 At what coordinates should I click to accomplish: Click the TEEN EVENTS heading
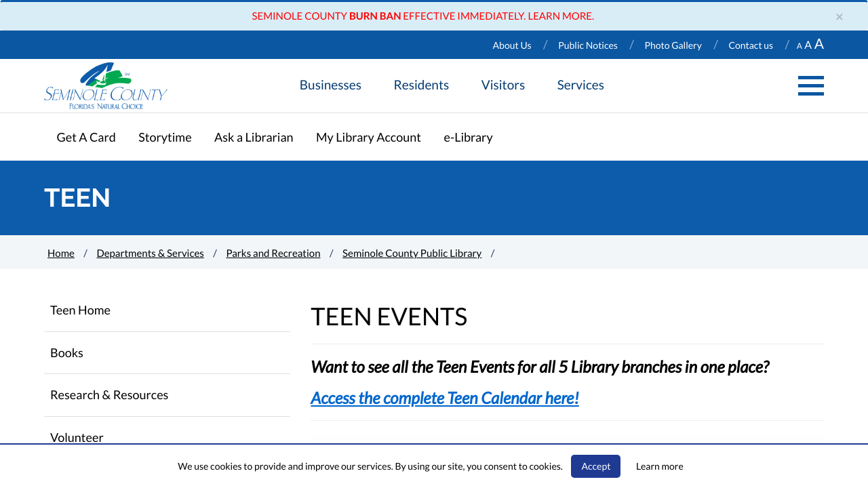[x=389, y=317]
